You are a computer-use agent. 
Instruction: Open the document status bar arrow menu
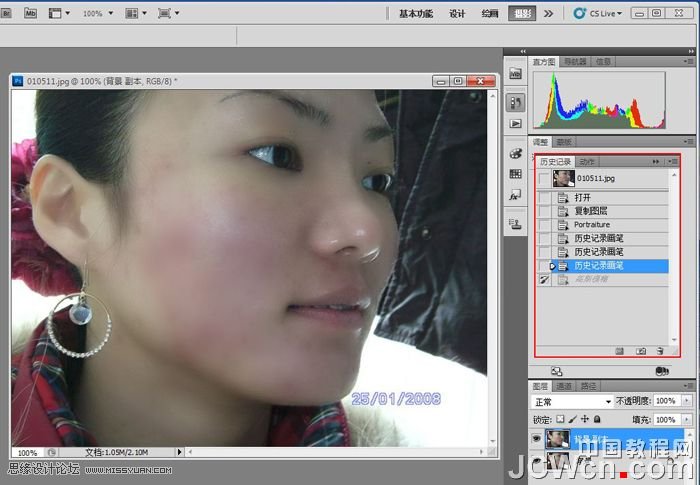179,452
